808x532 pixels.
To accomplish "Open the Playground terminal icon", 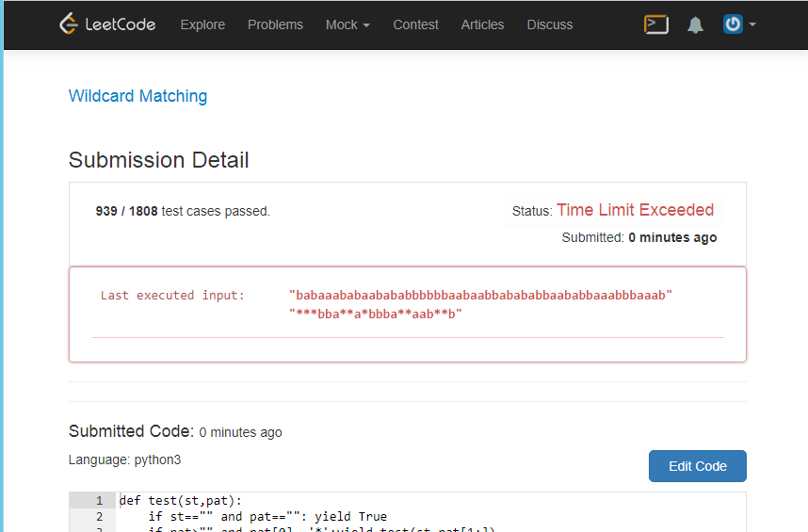I will (x=656, y=24).
